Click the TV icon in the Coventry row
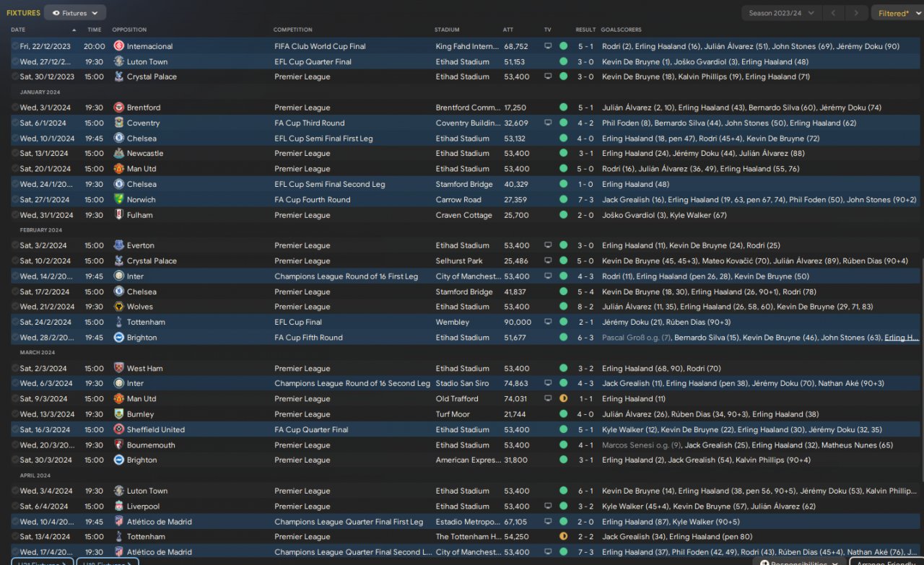Screen dimensions: 924x565 548,123
